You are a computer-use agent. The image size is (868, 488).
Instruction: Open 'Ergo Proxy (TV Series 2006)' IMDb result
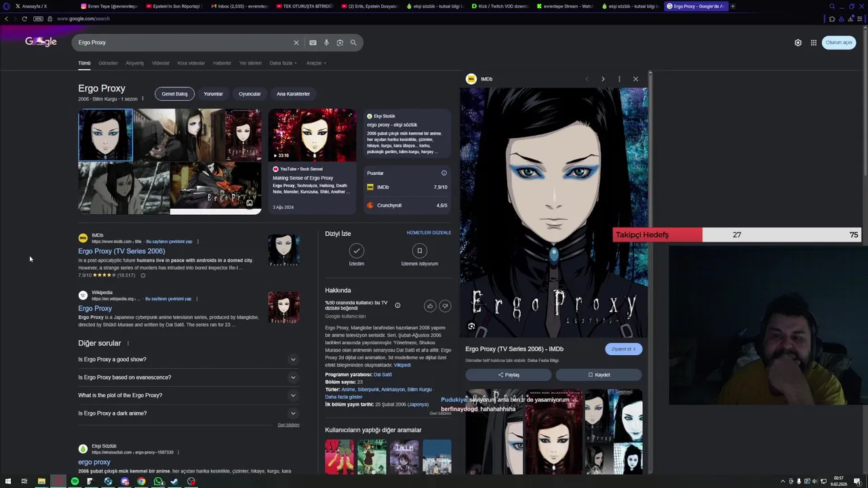(121, 251)
